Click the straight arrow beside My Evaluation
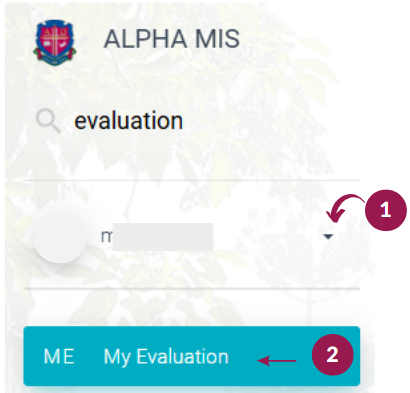The image size is (410, 393). [277, 361]
